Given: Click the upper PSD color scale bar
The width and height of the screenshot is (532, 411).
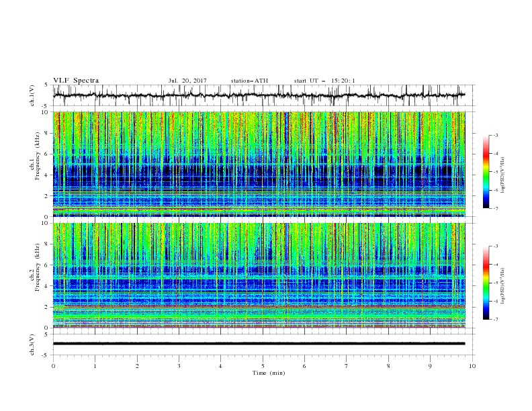Looking at the screenshot, I should (486, 172).
